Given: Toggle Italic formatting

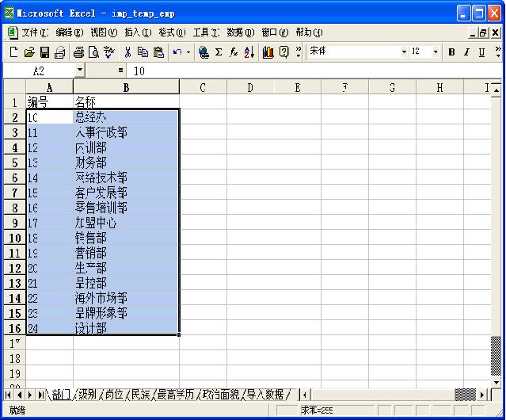Looking at the screenshot, I should [x=466, y=52].
